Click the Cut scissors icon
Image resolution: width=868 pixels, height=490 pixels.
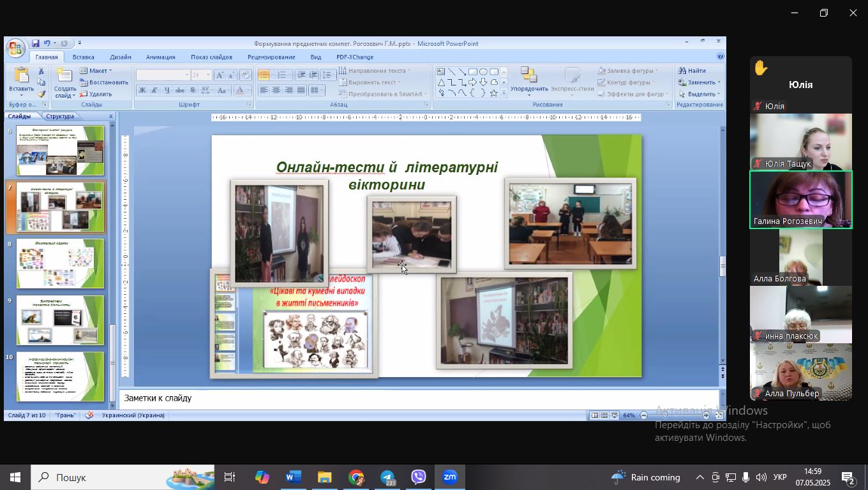point(41,71)
